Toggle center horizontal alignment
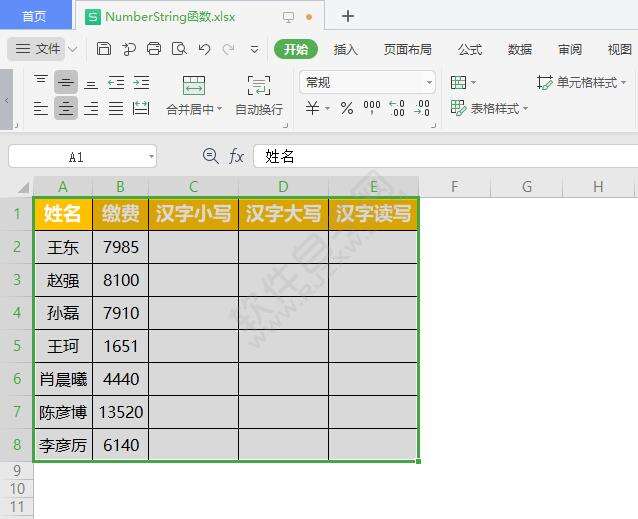 tap(66, 109)
